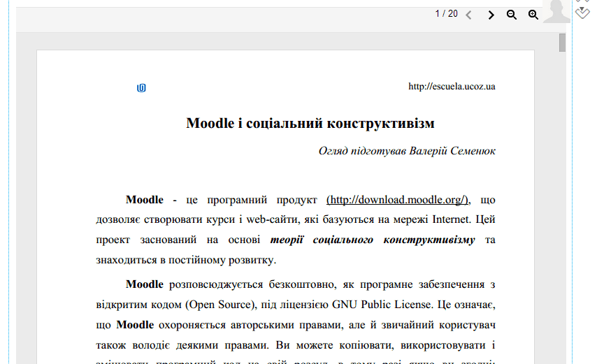Click the phrase 'теорії соціального конструктивізму'

[x=373, y=240]
